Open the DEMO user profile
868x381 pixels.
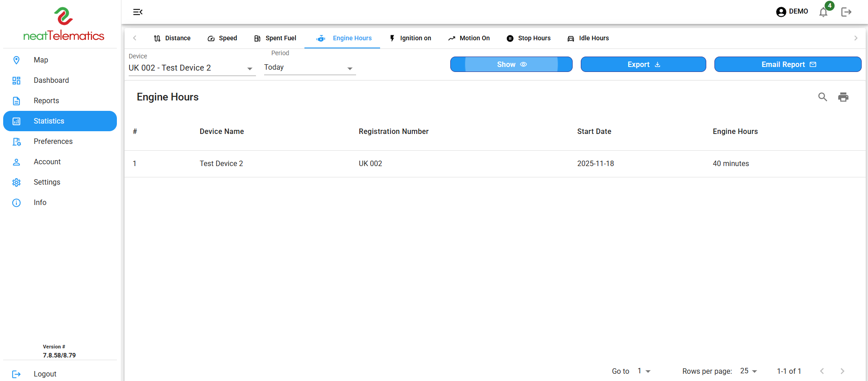coord(791,12)
